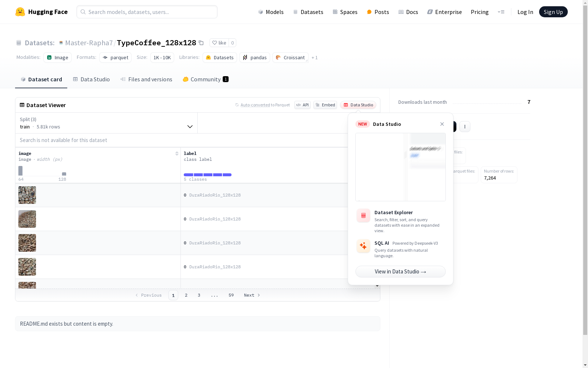The image size is (588, 368).
Task: Click first class label distribution bar
Action: click(x=189, y=175)
